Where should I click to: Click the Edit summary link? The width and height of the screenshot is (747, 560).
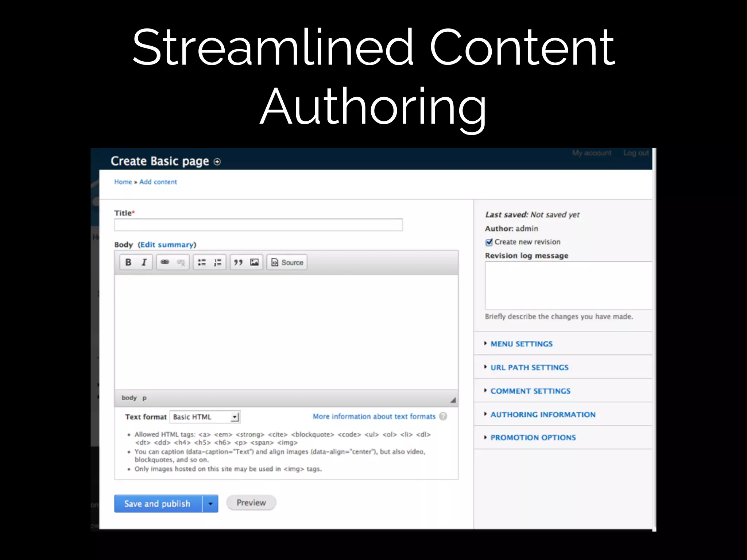pos(167,245)
